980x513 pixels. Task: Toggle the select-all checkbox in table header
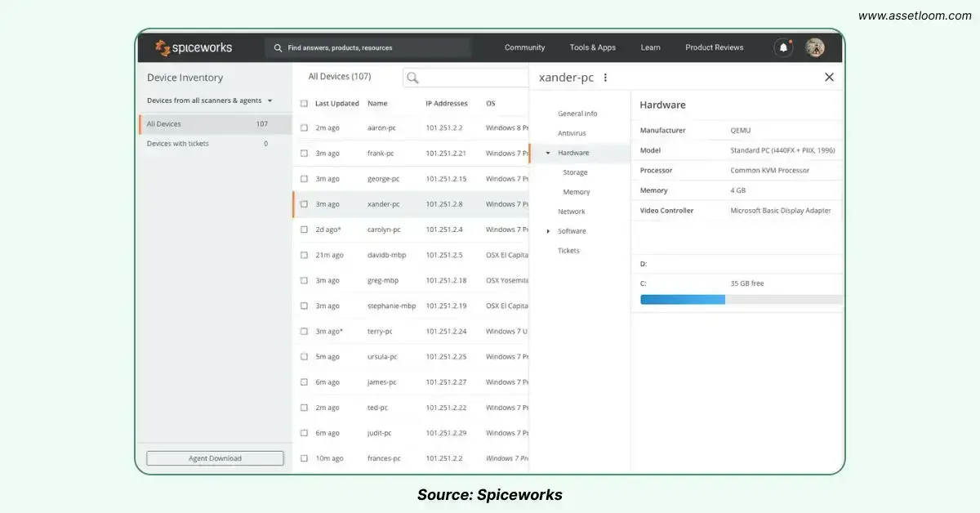[304, 104]
